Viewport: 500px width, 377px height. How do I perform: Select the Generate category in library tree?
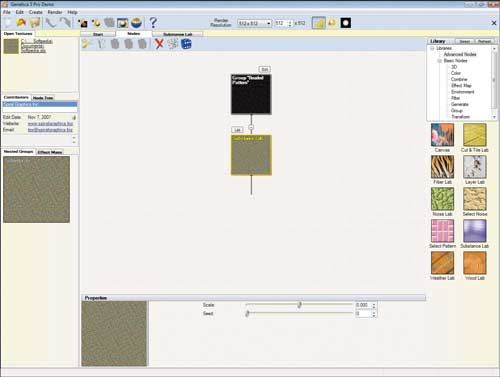(x=460, y=104)
